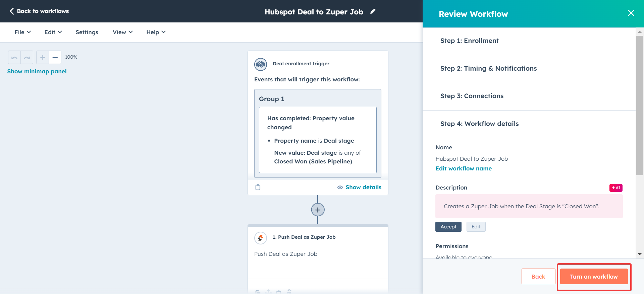Open the Help menu
Screen dimensions: 644x294
tap(156, 32)
